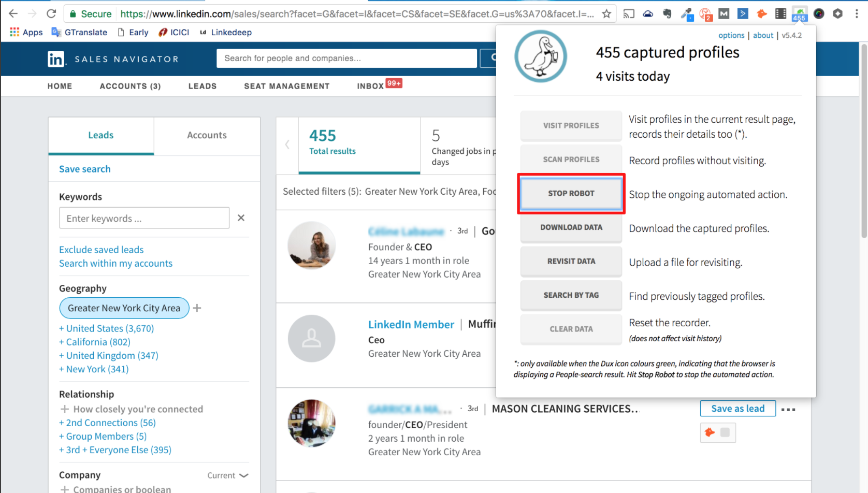Reload the page using browser refresh icon
The height and width of the screenshot is (493, 868).
[51, 14]
